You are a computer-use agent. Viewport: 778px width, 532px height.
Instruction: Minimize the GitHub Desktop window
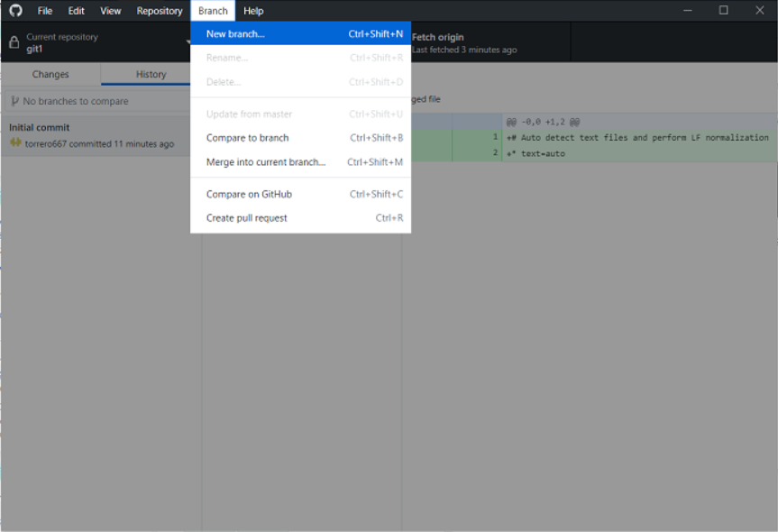pos(688,11)
